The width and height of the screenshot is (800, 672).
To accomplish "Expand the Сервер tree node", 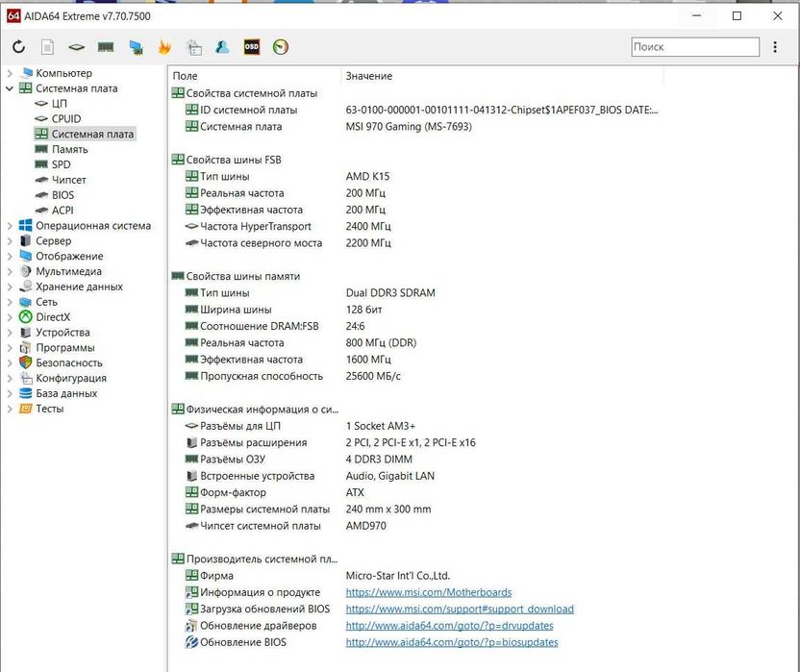I will tap(10, 241).
